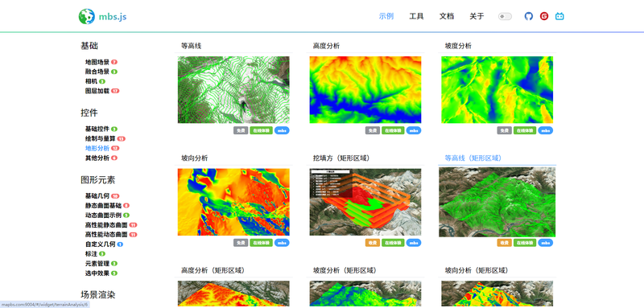
Task: Open the 文档 menu item
Action: point(447,16)
